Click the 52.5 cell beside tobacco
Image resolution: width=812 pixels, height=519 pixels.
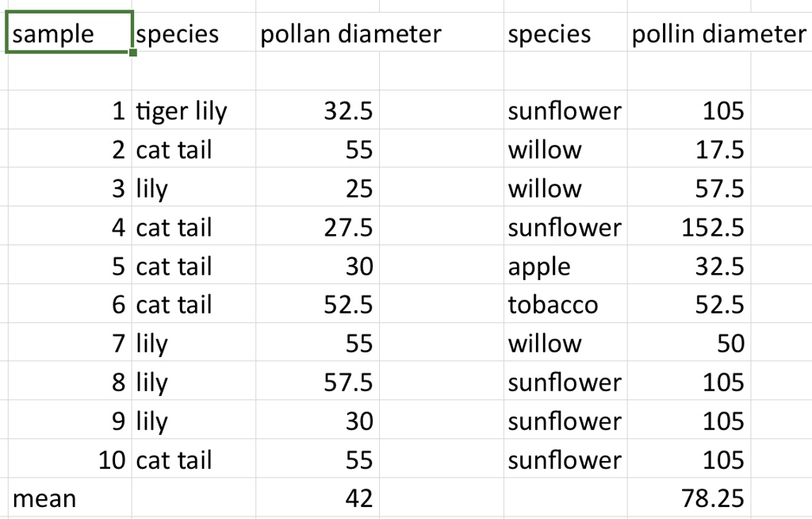tap(689, 304)
